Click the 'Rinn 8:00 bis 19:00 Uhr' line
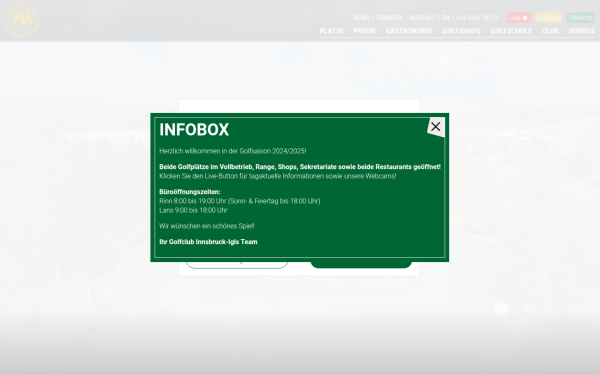The height and width of the screenshot is (375, 600). click(240, 201)
